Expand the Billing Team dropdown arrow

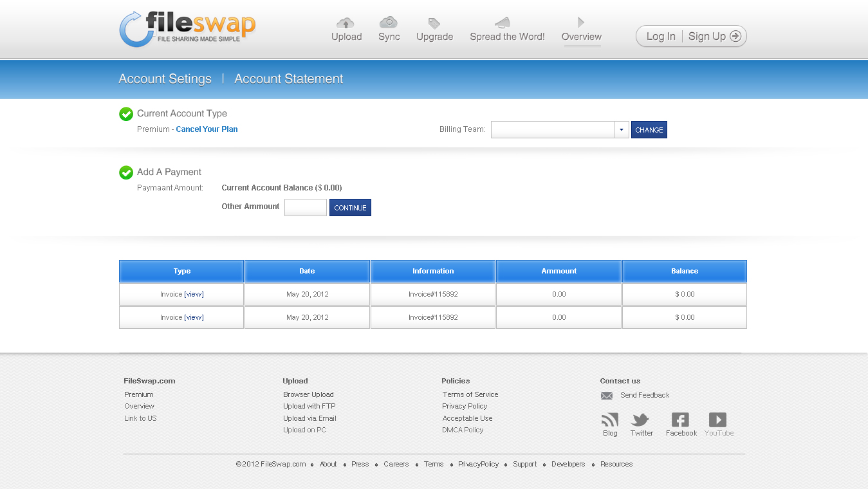pyautogui.click(x=622, y=130)
